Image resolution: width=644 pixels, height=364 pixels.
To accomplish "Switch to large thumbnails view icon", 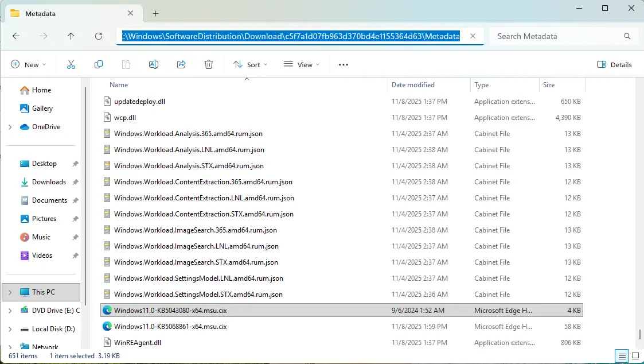I will click(x=635, y=356).
